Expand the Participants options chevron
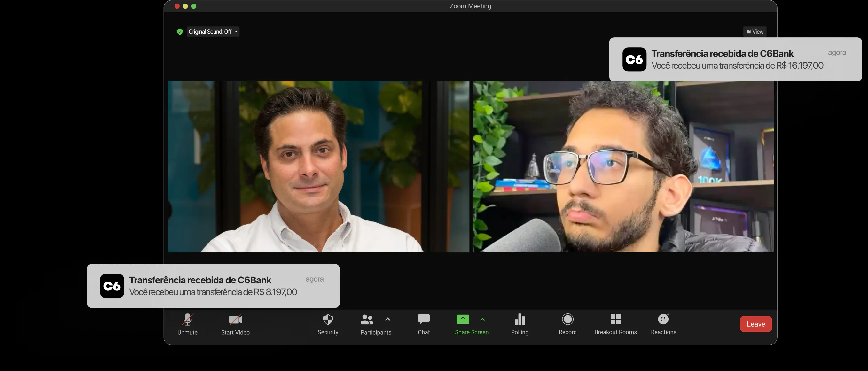This screenshot has height=371, width=868. [x=387, y=319]
